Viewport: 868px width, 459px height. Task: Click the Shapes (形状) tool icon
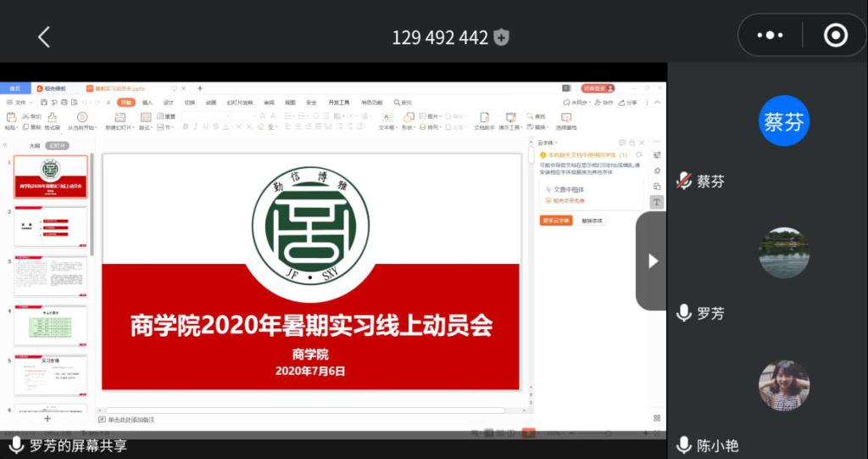point(408,117)
